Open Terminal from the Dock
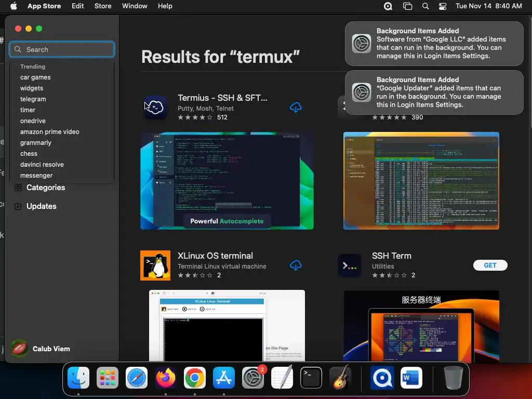 click(x=311, y=378)
